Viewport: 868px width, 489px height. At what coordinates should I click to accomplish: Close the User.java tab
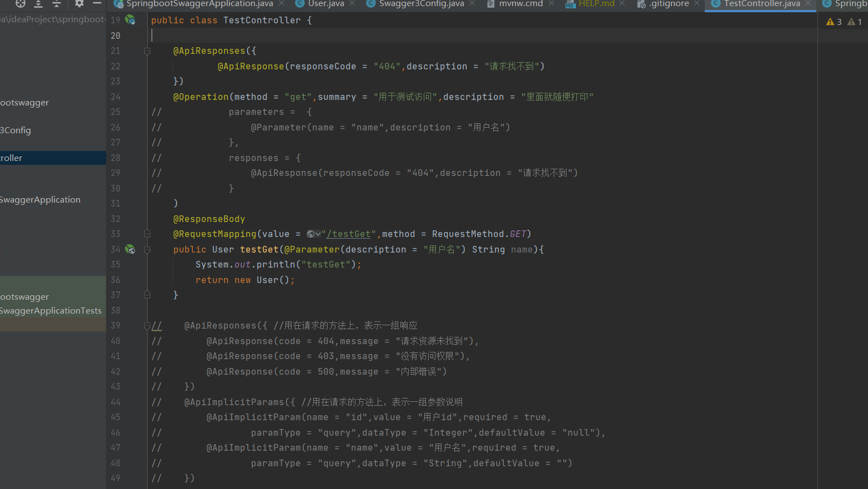tap(352, 3)
